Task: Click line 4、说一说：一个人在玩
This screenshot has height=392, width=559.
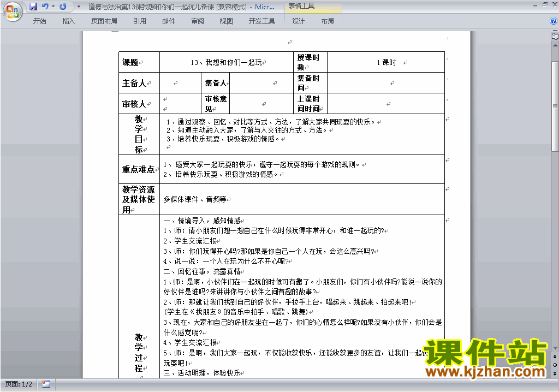Action: pos(225,262)
